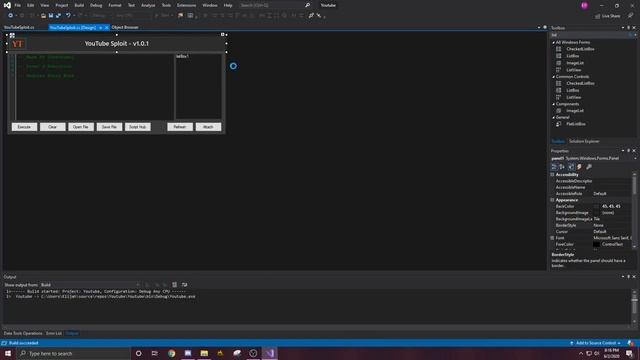Click the toolbox search input field
This screenshot has height=360, width=640.
click(590, 35)
